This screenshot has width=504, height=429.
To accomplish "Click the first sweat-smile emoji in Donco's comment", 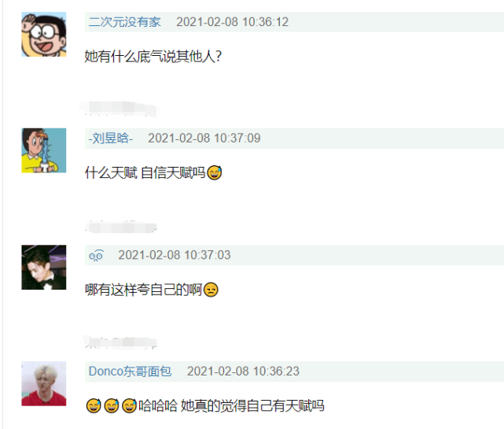I will [x=94, y=405].
